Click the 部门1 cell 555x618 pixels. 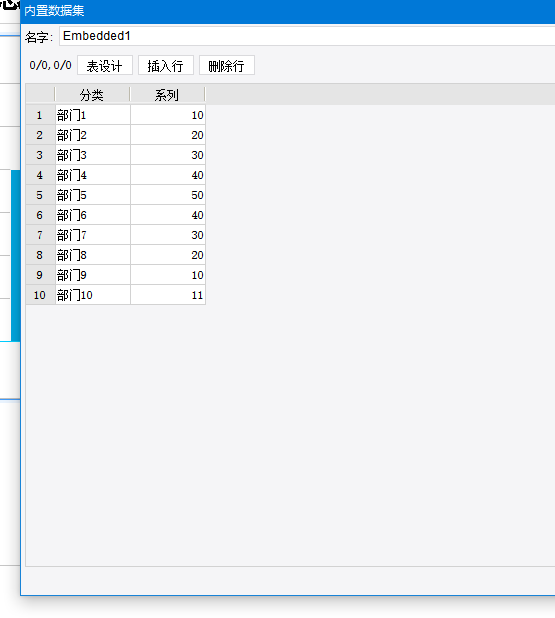pos(93,115)
